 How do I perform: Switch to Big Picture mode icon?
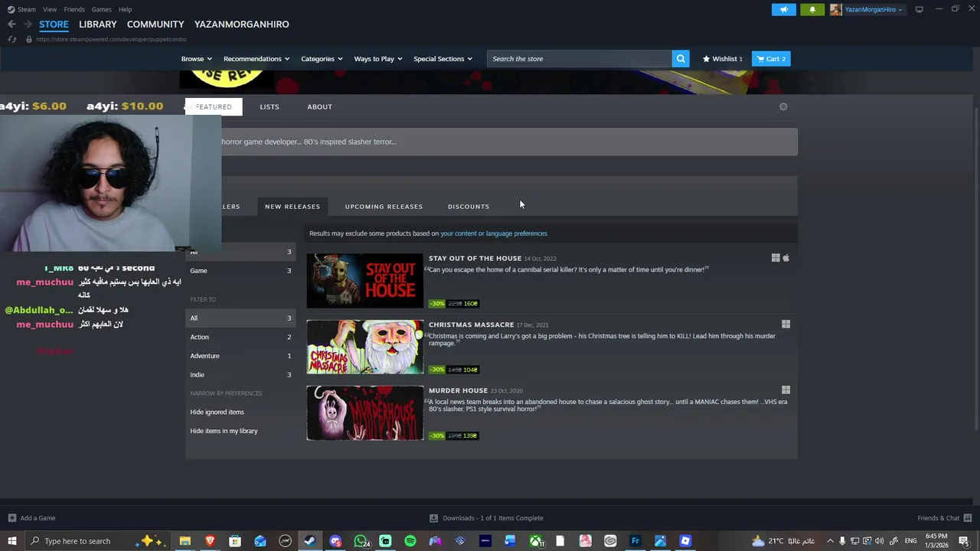pos(919,9)
